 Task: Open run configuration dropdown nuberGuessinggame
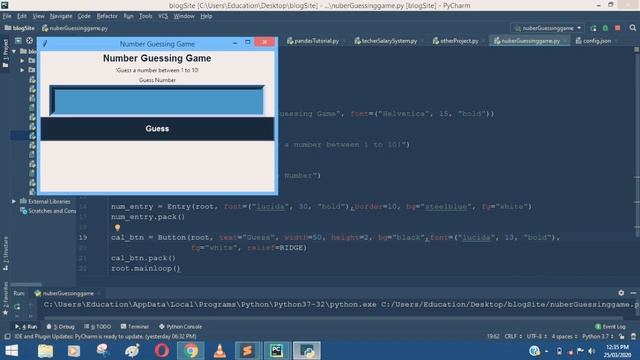tap(547, 28)
